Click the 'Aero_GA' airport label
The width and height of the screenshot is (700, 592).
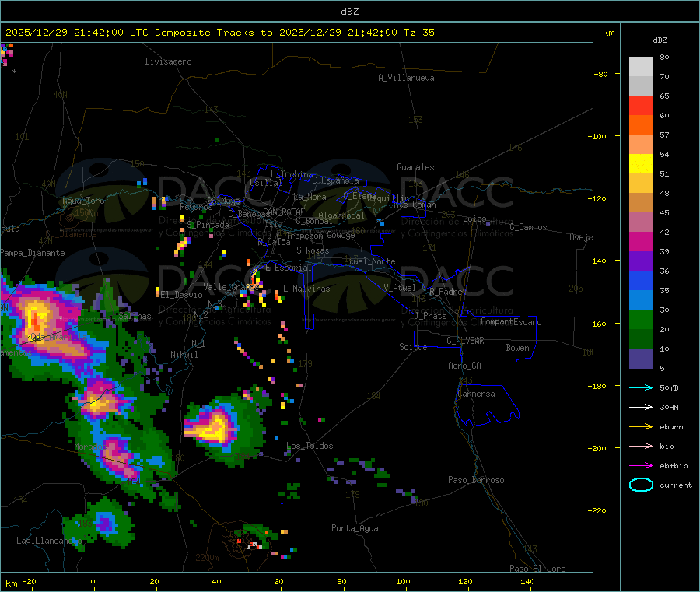click(x=465, y=366)
